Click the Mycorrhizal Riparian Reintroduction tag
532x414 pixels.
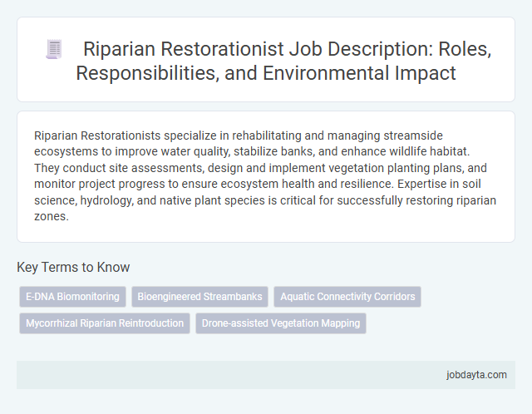click(105, 323)
